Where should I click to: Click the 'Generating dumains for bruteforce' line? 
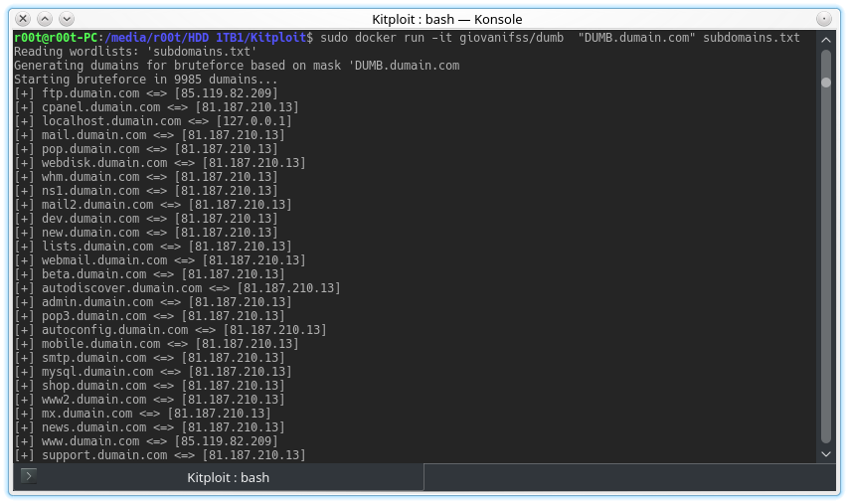[x=237, y=66]
